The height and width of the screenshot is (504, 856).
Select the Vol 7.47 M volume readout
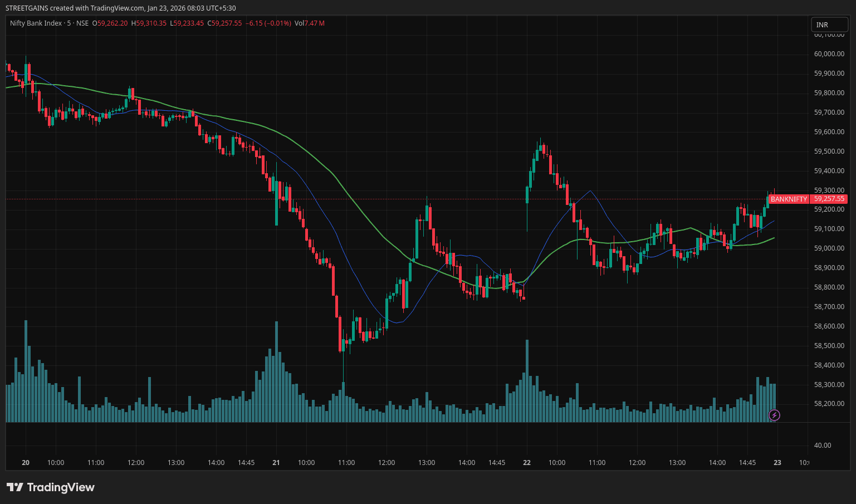(x=309, y=23)
